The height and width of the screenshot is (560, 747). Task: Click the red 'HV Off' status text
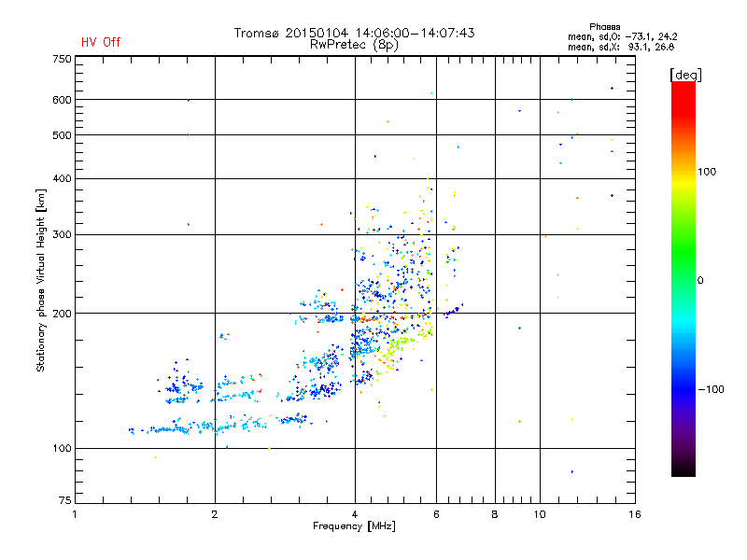[x=101, y=42]
